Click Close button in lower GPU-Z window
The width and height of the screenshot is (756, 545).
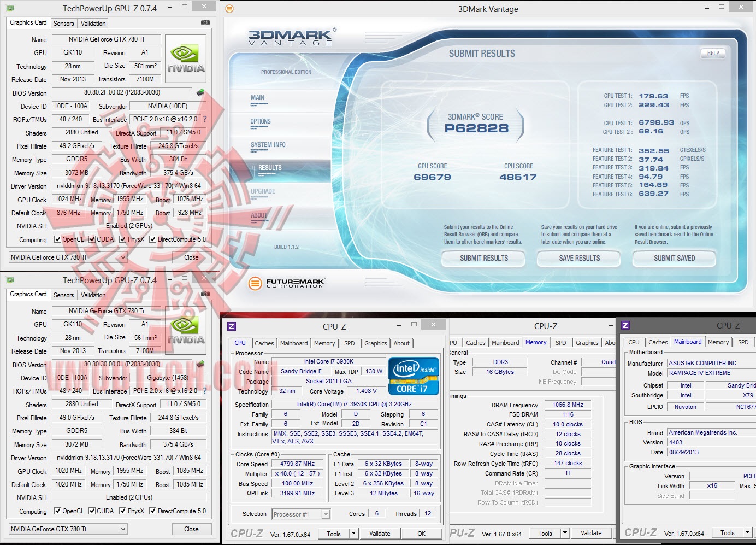point(191,529)
